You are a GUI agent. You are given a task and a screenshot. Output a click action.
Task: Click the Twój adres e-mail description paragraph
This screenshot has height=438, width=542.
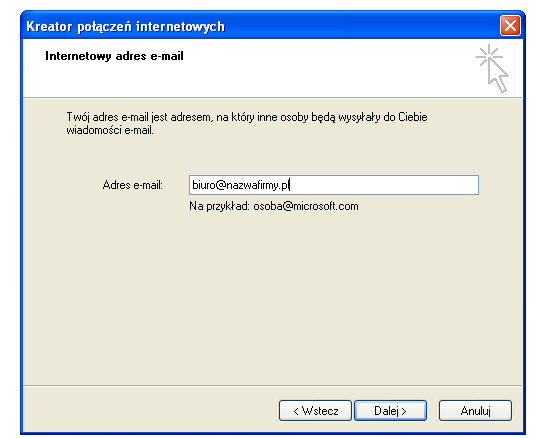coord(247,123)
